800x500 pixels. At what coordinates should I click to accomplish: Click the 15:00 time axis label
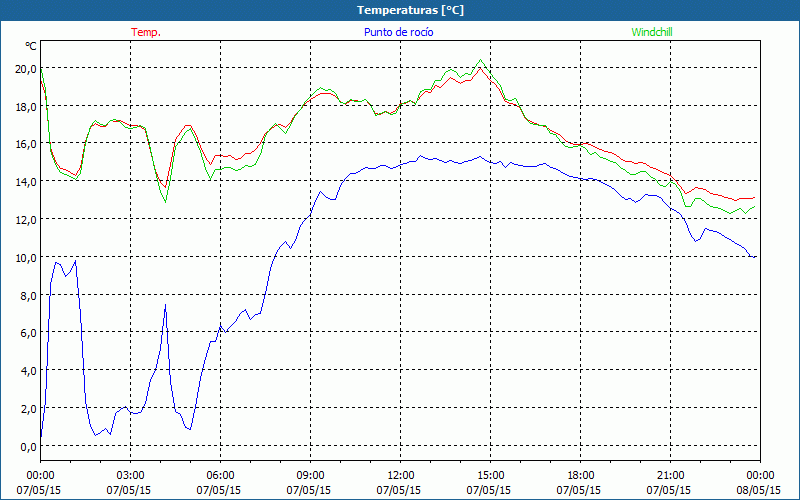[x=490, y=476]
